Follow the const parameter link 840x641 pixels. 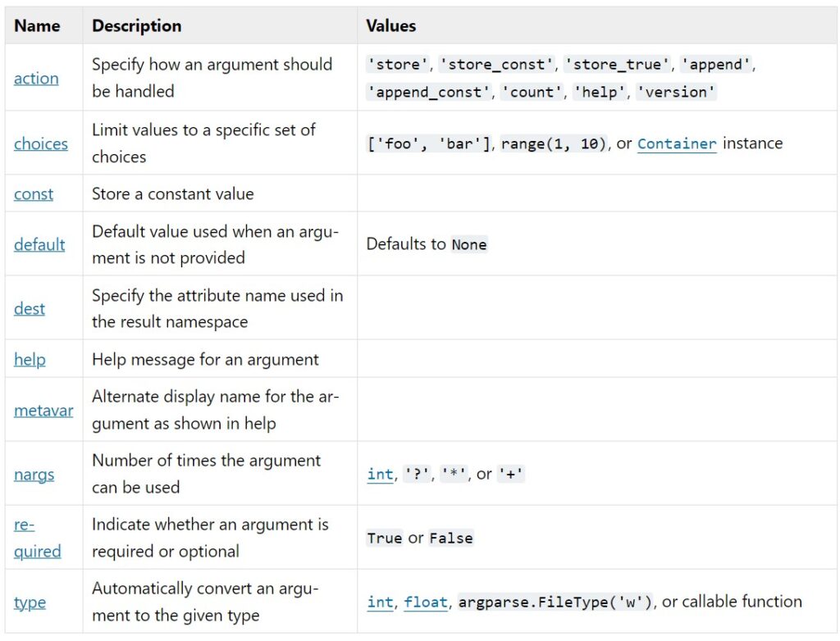pyautogui.click(x=34, y=194)
